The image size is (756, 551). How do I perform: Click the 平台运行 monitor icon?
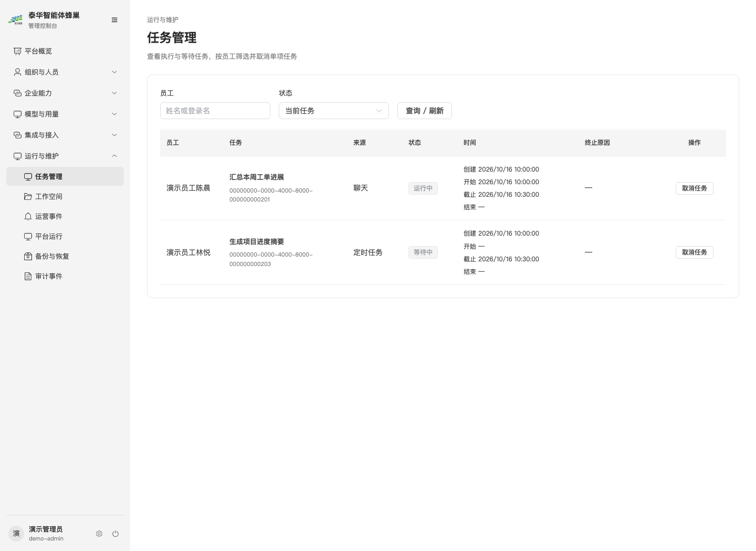(28, 236)
